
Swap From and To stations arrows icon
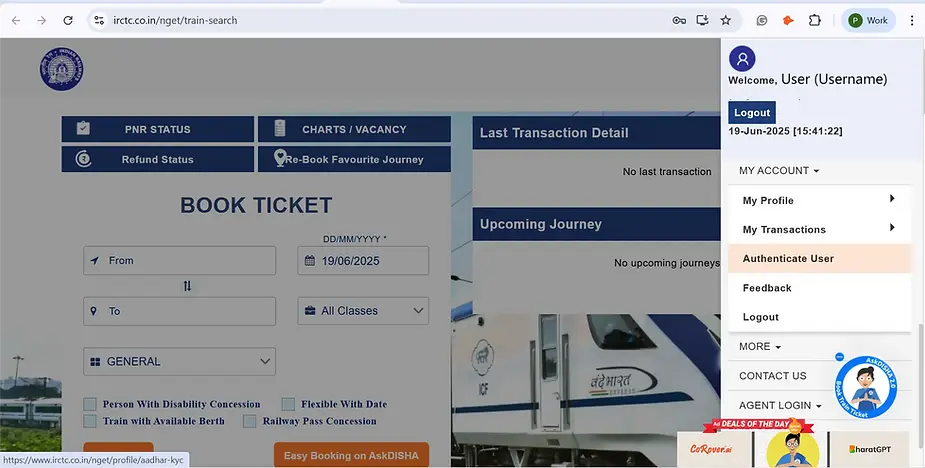pyautogui.click(x=187, y=286)
